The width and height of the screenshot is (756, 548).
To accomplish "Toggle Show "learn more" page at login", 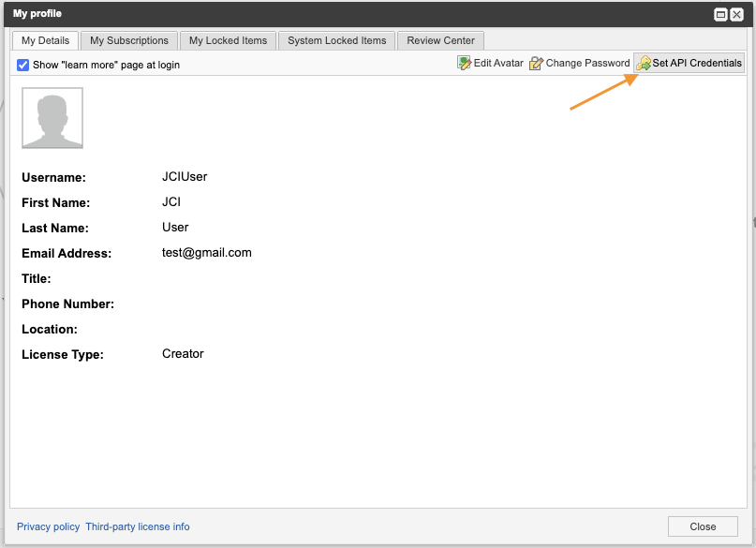I will click(23, 65).
